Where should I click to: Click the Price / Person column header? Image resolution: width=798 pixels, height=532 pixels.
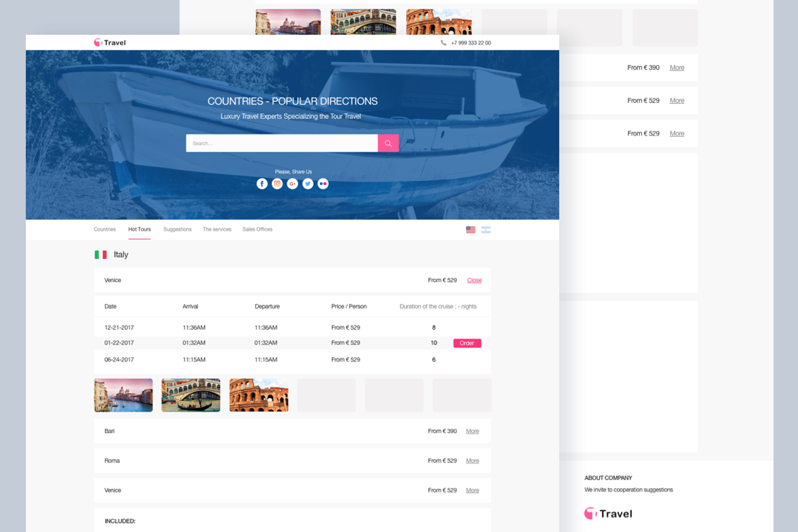click(x=349, y=307)
